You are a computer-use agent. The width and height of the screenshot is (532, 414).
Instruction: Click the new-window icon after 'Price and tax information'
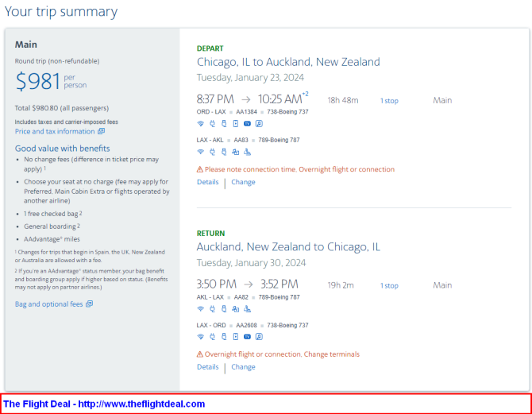pos(101,131)
